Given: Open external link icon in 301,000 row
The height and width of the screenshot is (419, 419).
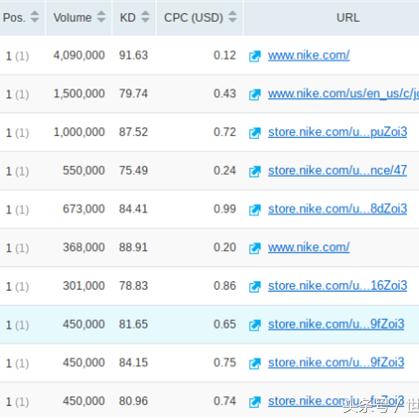Looking at the screenshot, I should click(x=255, y=287).
